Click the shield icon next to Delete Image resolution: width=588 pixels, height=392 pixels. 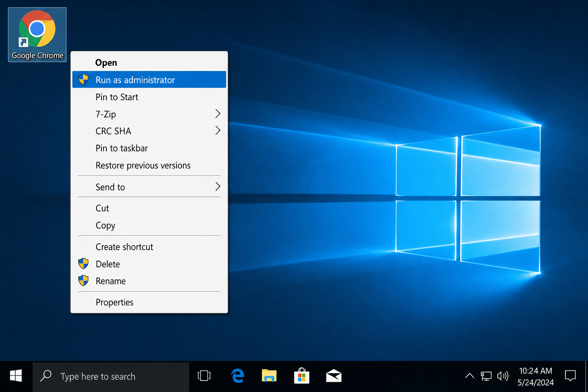[x=83, y=264]
